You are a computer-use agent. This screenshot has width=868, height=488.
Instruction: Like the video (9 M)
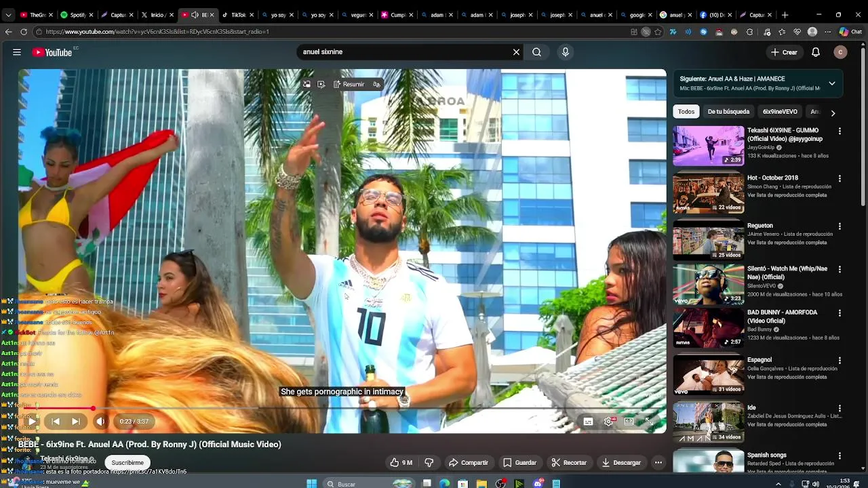click(401, 463)
